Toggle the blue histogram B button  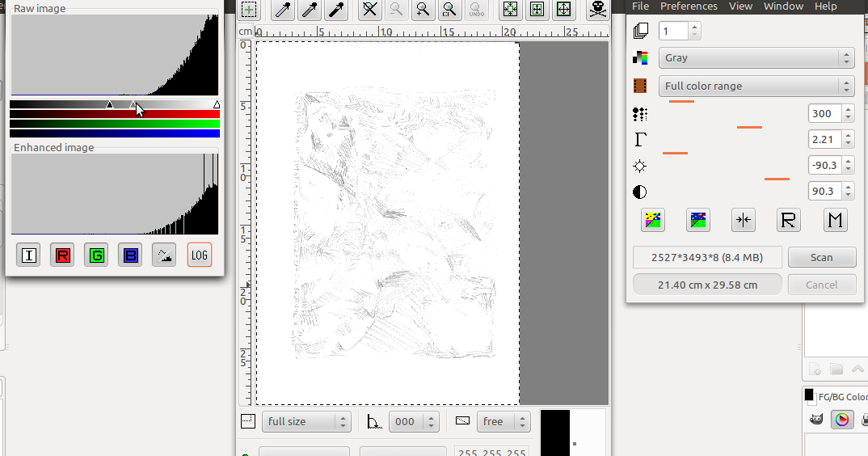[130, 255]
